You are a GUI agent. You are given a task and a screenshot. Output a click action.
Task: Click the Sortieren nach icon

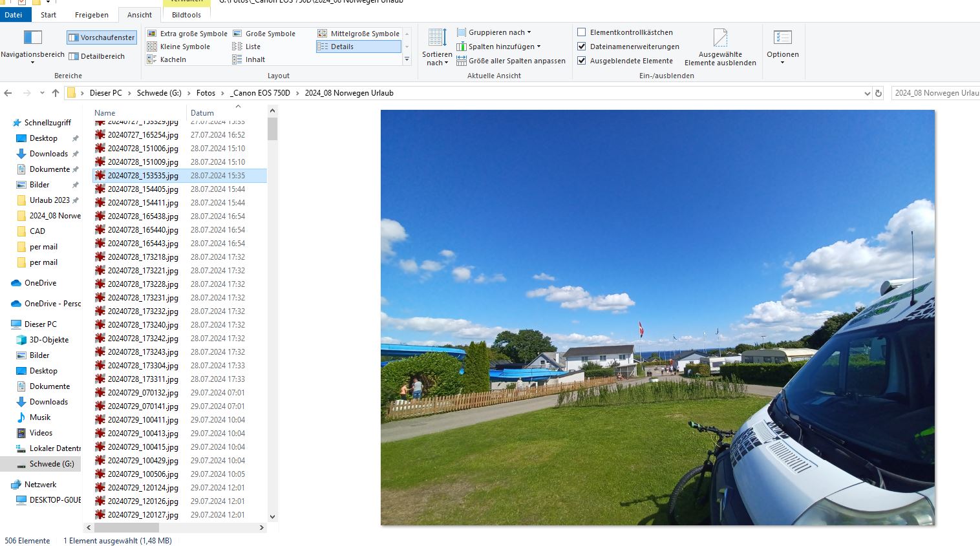tap(437, 39)
